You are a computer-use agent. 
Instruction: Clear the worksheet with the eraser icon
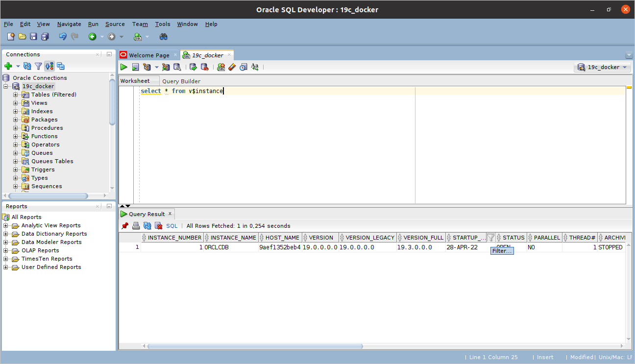point(231,67)
